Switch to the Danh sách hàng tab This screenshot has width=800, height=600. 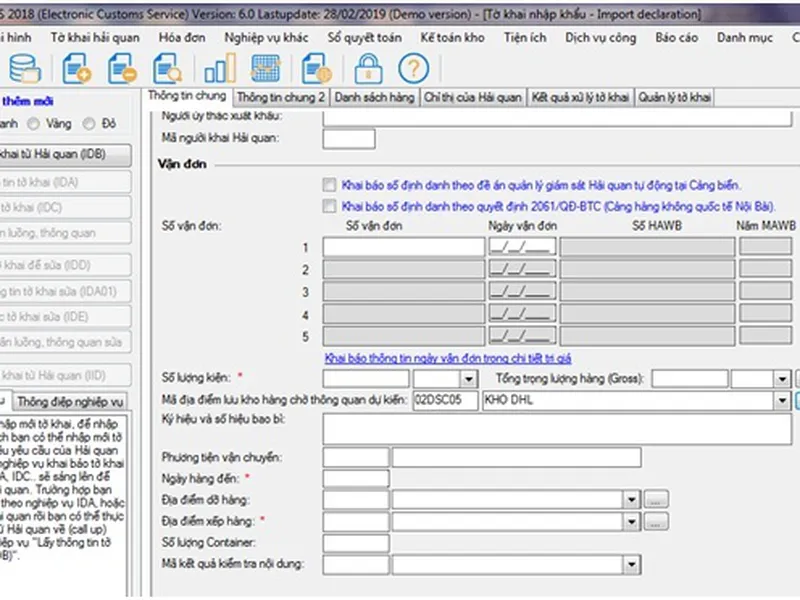coord(375,97)
